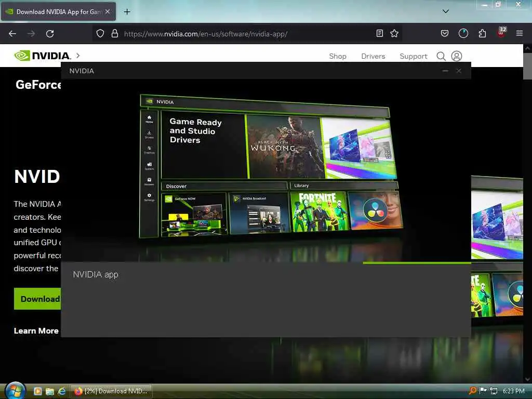
Task: Click the NVIDIA logo on website
Action: point(43,55)
